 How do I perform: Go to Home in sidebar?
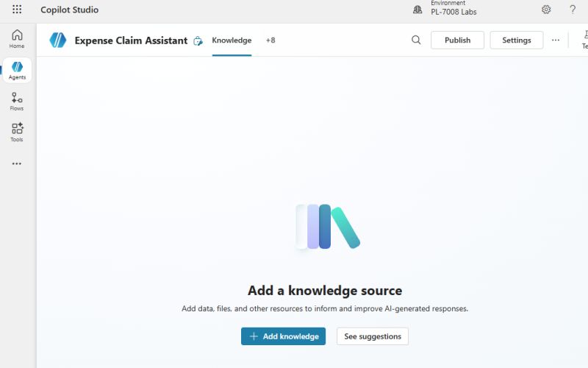(x=17, y=39)
